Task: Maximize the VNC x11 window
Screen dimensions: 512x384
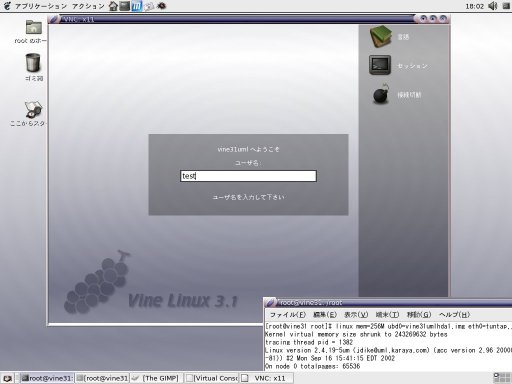Action: [x=433, y=19]
